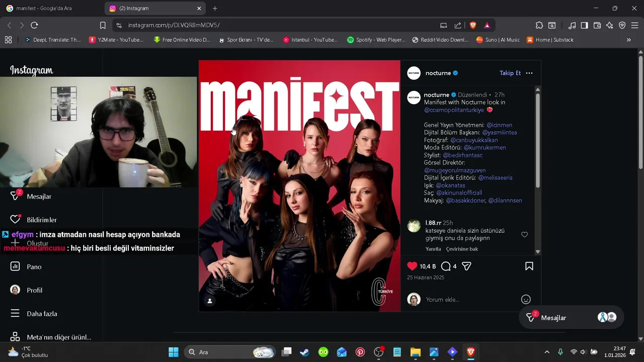Screen dimensions: 644x362
Task: Open the emoji picker in the comment box
Action: (526, 300)
